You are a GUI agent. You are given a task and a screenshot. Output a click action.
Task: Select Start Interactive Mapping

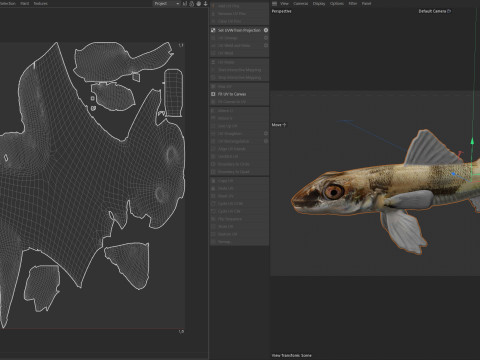click(x=239, y=70)
